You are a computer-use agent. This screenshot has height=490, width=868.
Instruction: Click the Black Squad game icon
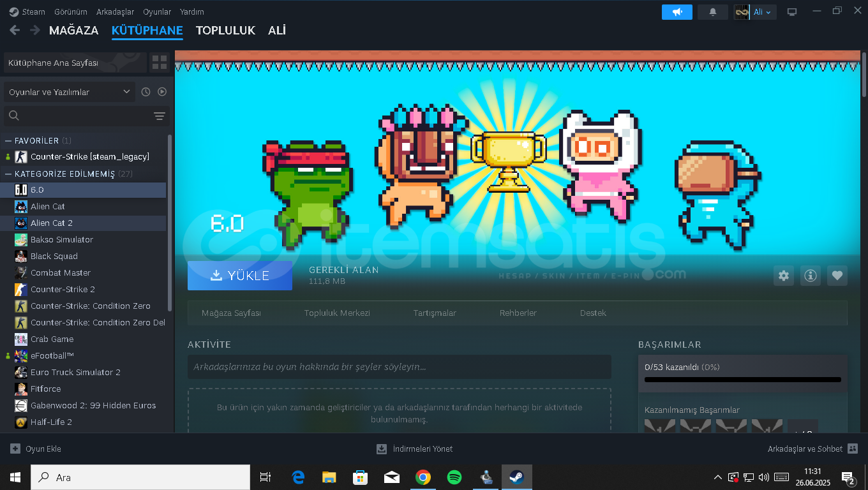[21, 256]
